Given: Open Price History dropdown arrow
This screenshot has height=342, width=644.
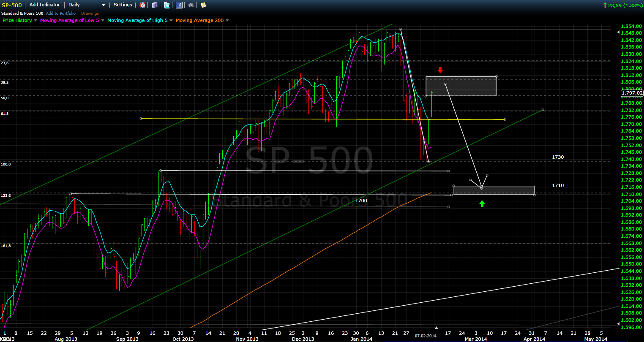Looking at the screenshot, I should [35, 20].
